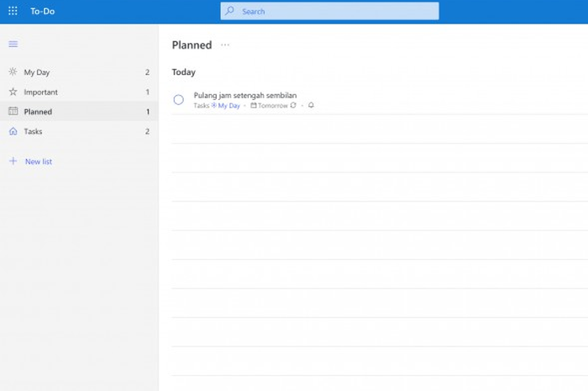588x391 pixels.
Task: Click the Tasks label under the task title
Action: tap(202, 106)
